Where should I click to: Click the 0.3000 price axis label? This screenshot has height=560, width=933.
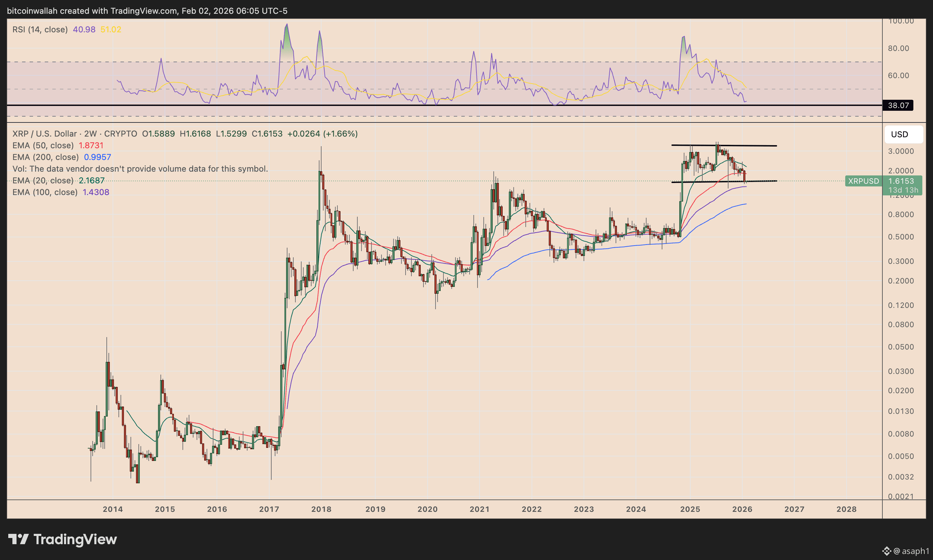901,261
